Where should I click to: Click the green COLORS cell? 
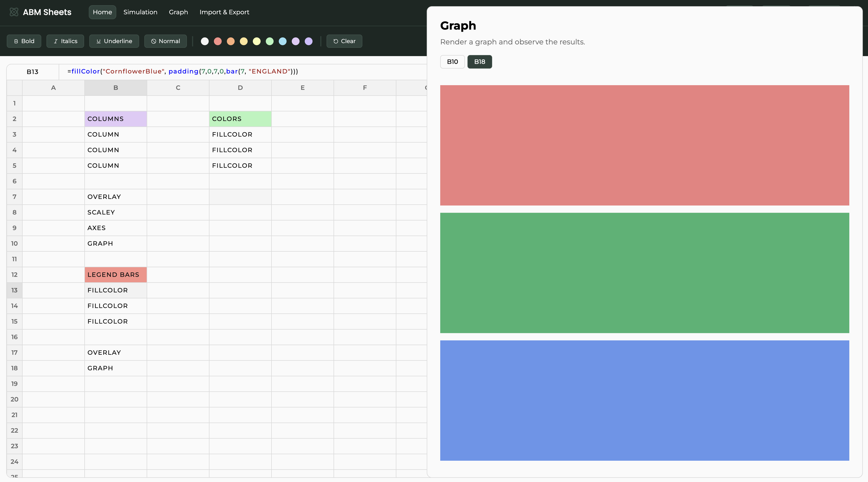click(x=240, y=119)
